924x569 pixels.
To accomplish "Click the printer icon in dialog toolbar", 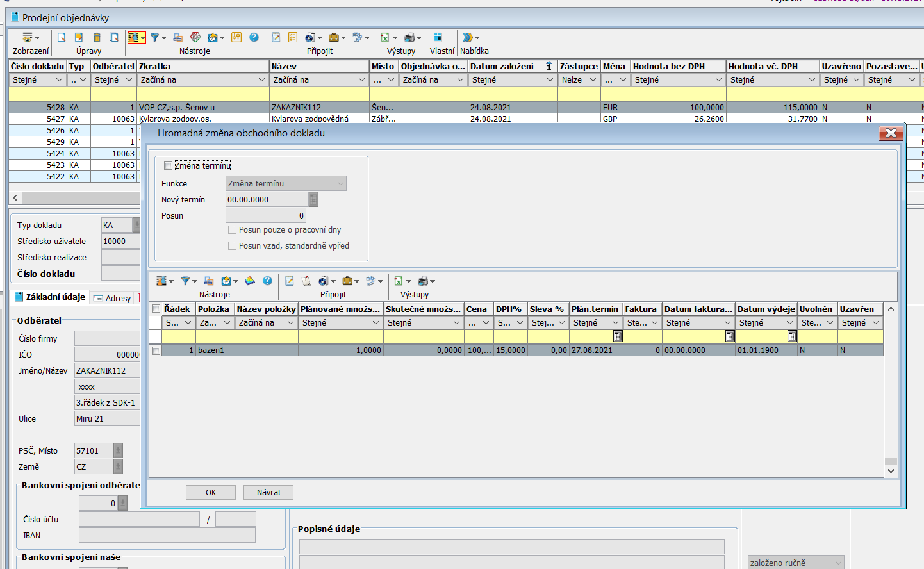I will [423, 281].
